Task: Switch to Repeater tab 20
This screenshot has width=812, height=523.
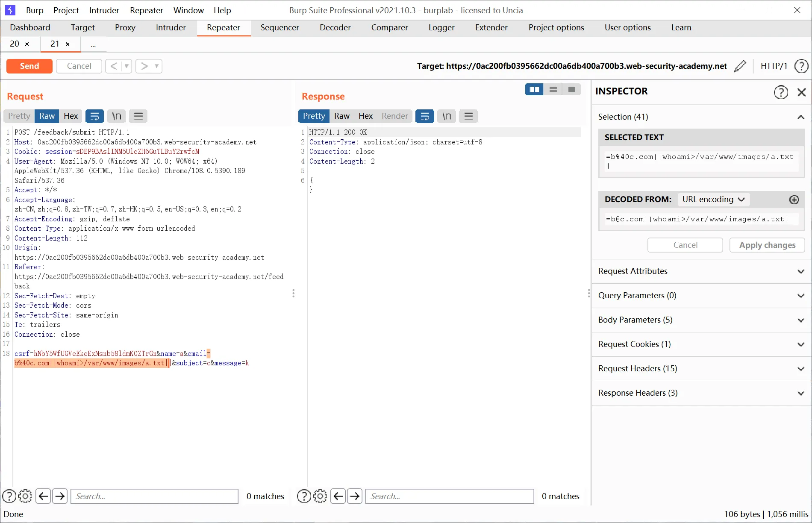Action: (x=15, y=44)
